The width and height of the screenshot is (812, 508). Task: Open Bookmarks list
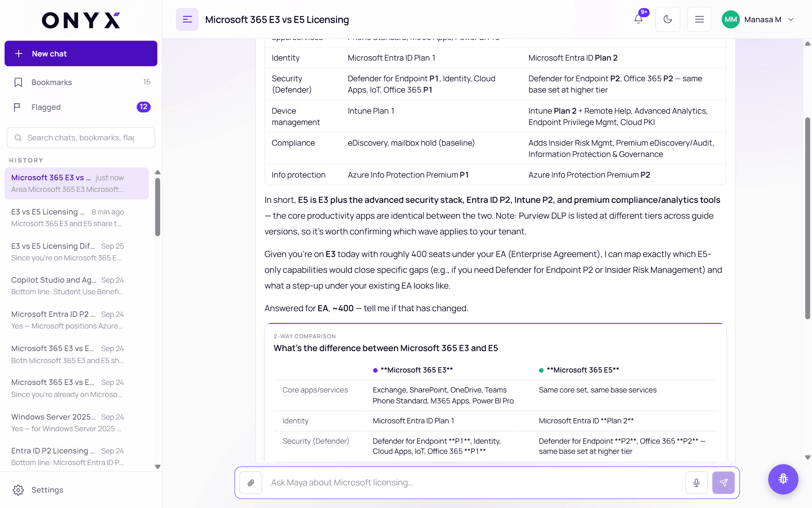81,82
